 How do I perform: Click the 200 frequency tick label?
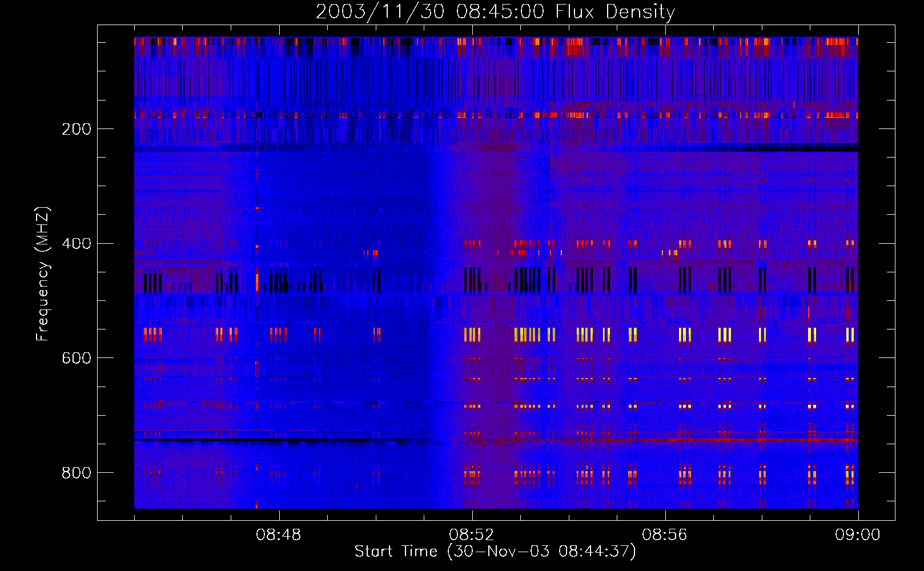(x=77, y=129)
